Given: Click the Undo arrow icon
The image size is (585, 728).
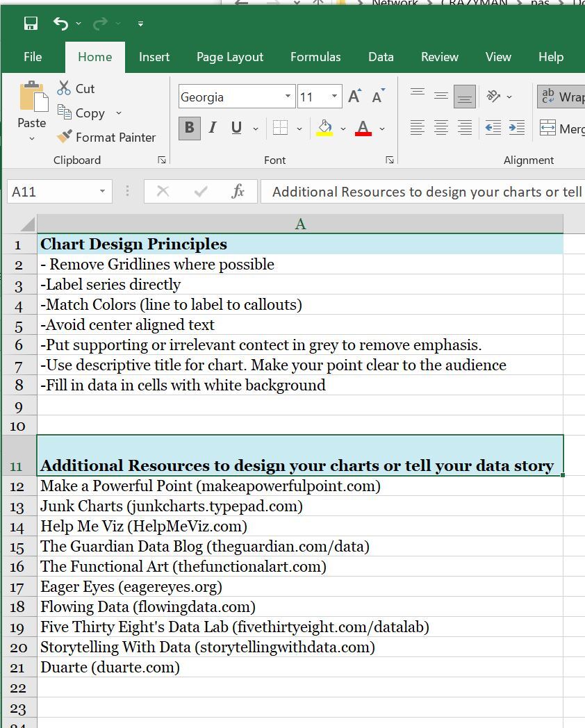Looking at the screenshot, I should pyautogui.click(x=61, y=23).
